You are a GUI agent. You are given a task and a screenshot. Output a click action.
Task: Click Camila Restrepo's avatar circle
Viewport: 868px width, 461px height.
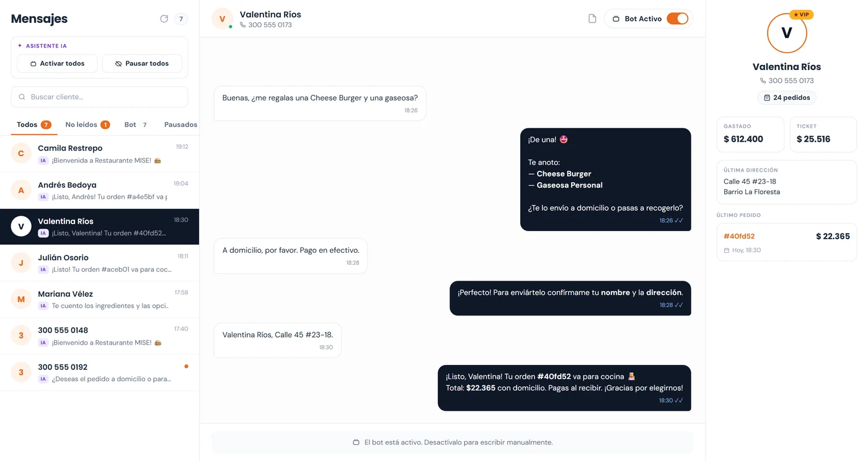pos(21,154)
